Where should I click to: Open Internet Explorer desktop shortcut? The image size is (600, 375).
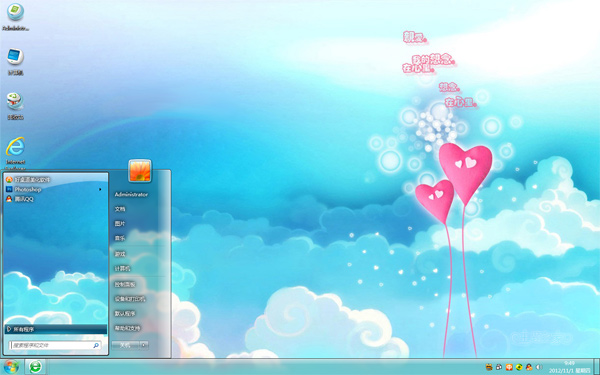click(15, 152)
